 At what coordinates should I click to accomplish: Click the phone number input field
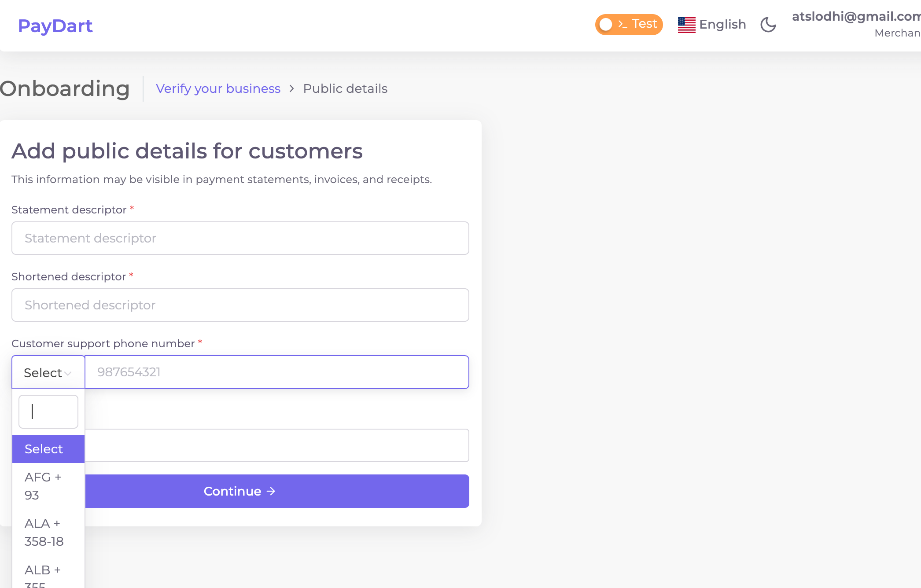[277, 372]
